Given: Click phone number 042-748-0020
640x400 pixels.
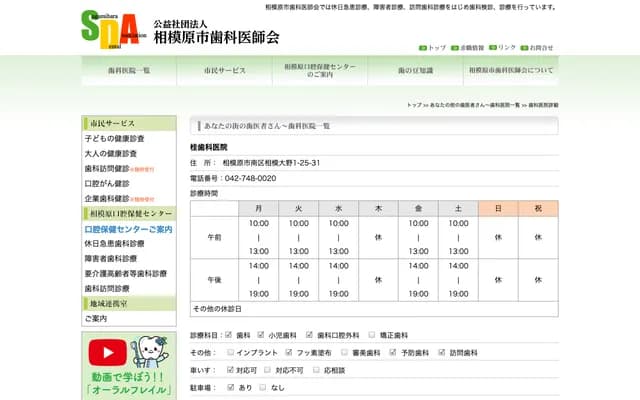Looking at the screenshot, I should pyautogui.click(x=250, y=178).
